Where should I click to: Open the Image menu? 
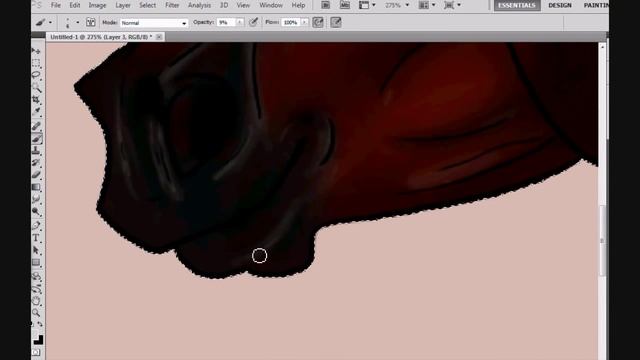point(97,5)
